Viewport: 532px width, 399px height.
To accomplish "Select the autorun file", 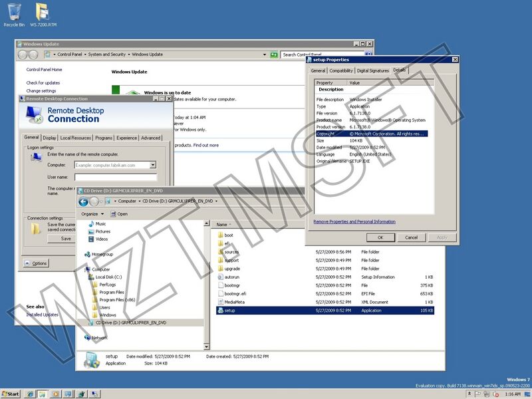I will pos(229,277).
